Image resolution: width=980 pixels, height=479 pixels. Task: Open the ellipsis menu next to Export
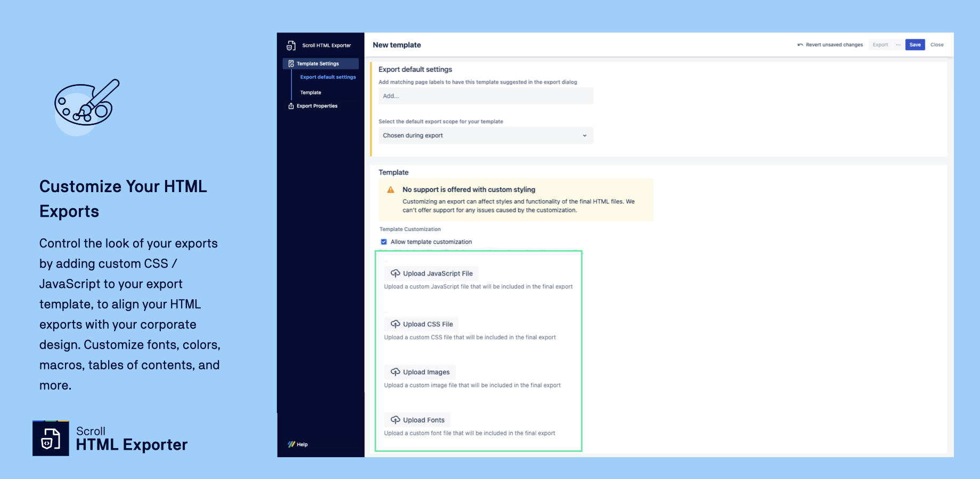[899, 45]
